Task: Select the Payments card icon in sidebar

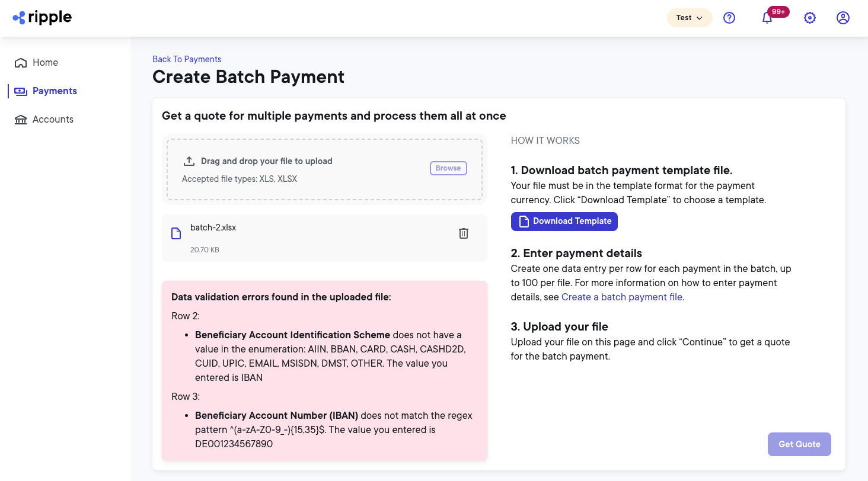Action: coord(21,91)
